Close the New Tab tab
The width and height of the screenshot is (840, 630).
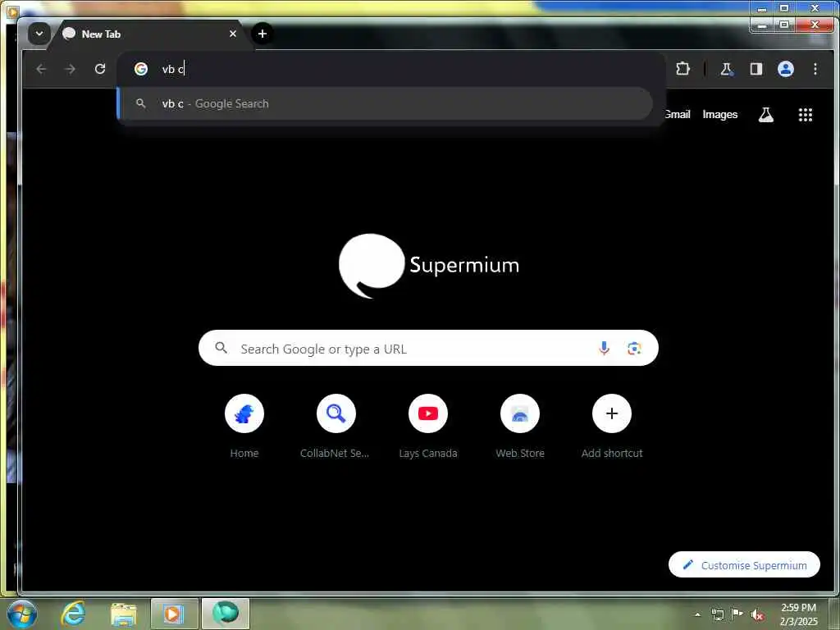pyautogui.click(x=232, y=34)
